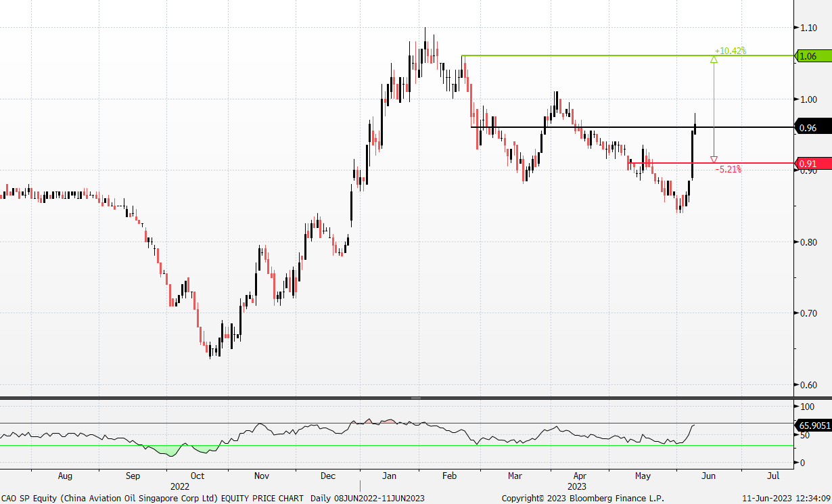
Task: Grab the panel divider handle above RSI
Action: [415, 398]
